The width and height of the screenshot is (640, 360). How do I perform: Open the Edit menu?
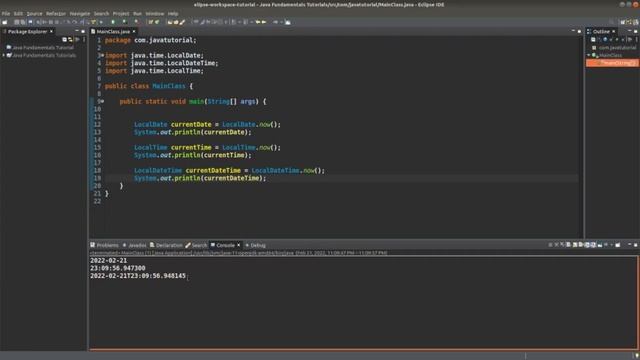18,13
